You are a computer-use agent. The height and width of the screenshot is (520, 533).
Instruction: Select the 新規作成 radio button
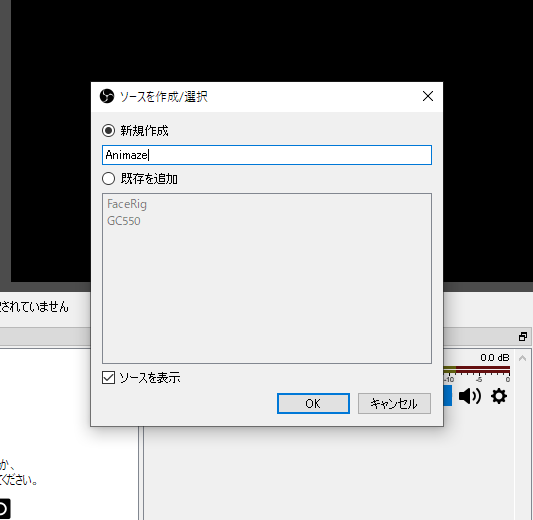click(x=108, y=131)
